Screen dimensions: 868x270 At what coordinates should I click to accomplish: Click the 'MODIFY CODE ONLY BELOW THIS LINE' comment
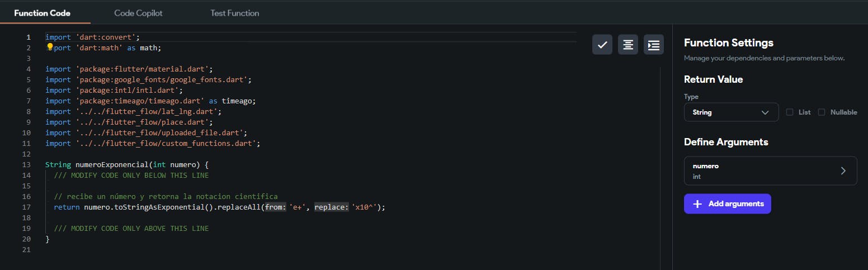(131, 176)
